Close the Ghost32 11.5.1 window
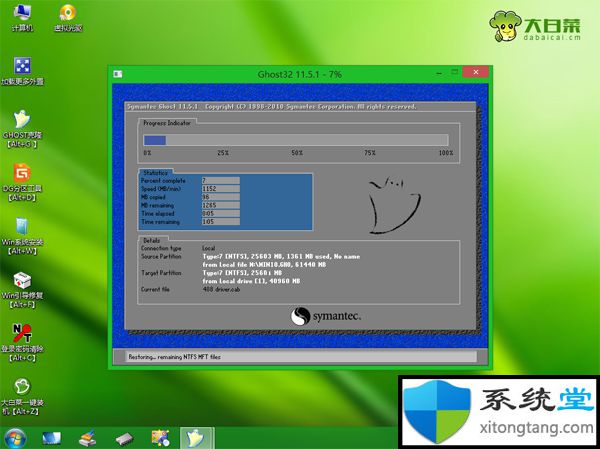Viewport: 600px width, 449px height. click(475, 72)
